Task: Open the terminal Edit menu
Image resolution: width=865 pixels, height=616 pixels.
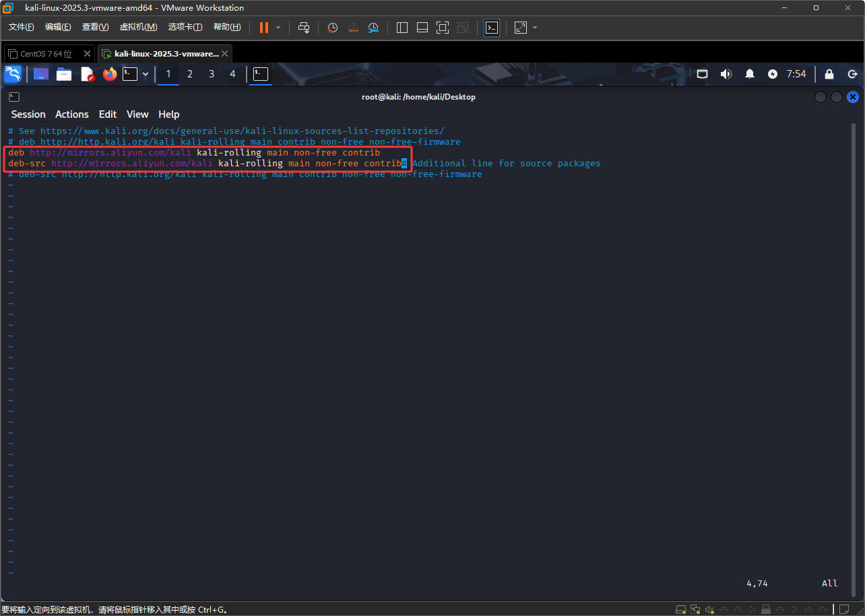Action: click(x=108, y=114)
